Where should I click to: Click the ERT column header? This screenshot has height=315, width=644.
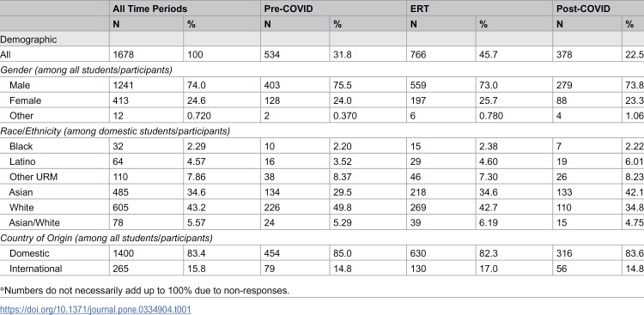pos(419,9)
